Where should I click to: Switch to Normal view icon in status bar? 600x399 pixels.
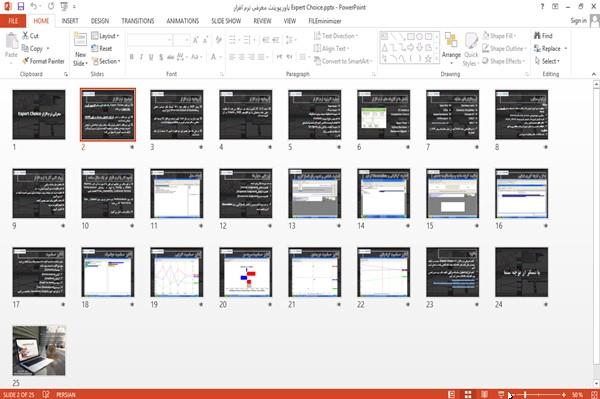452,394
